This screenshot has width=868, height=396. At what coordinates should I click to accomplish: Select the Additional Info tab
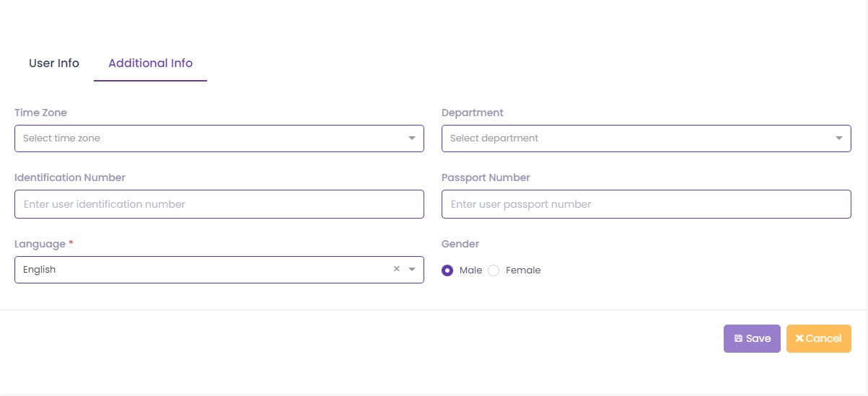[150, 63]
